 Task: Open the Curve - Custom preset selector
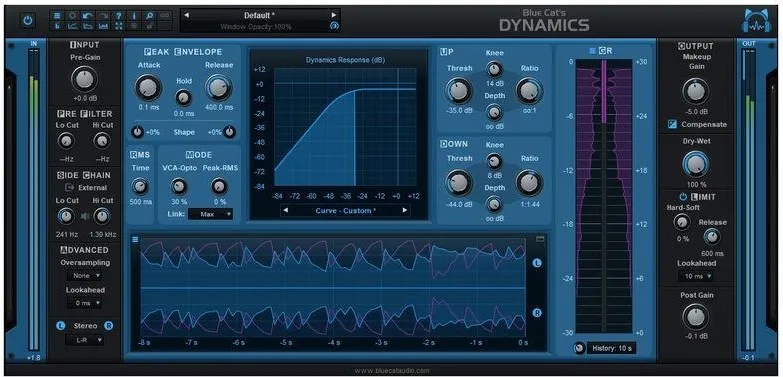point(346,211)
